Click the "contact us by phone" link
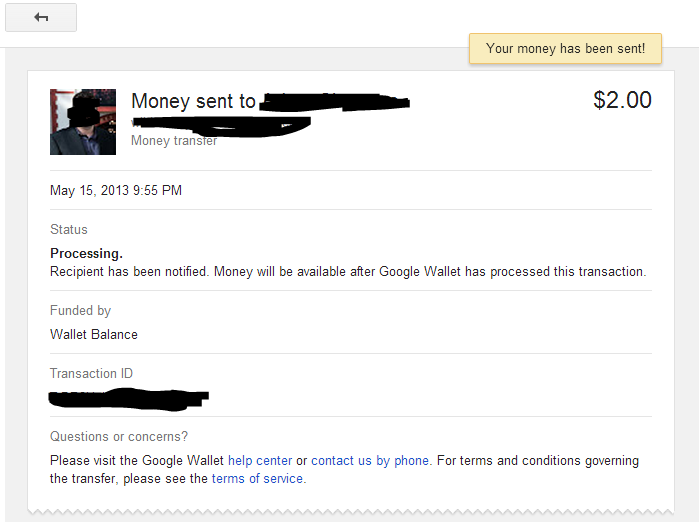This screenshot has width=699, height=522. (x=370, y=461)
